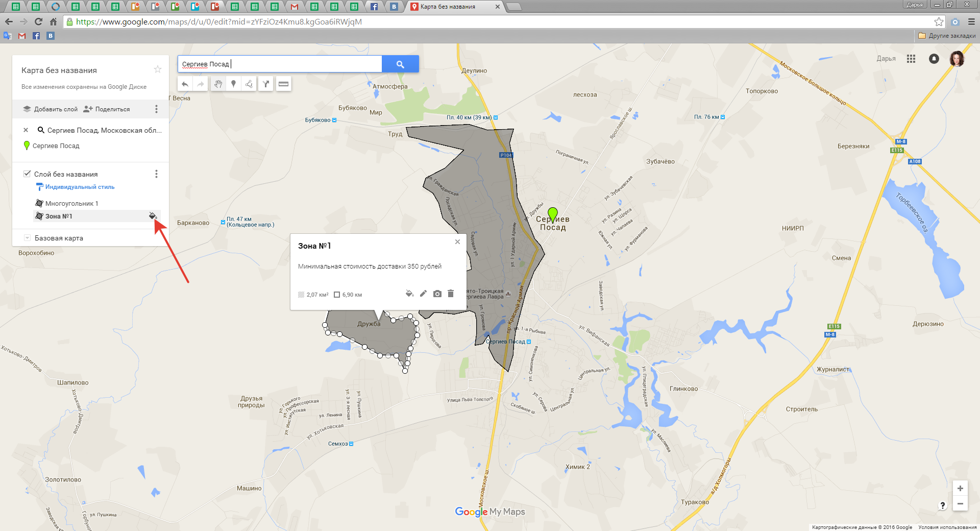
Task: Open the Facebook bookmark in bookmarks bar
Action: coord(36,36)
